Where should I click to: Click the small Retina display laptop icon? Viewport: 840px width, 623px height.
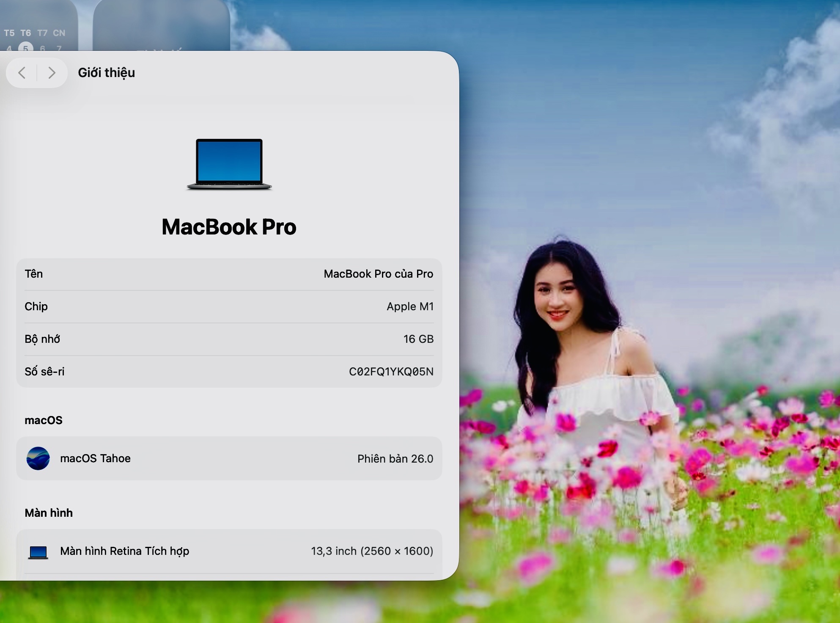(x=38, y=552)
